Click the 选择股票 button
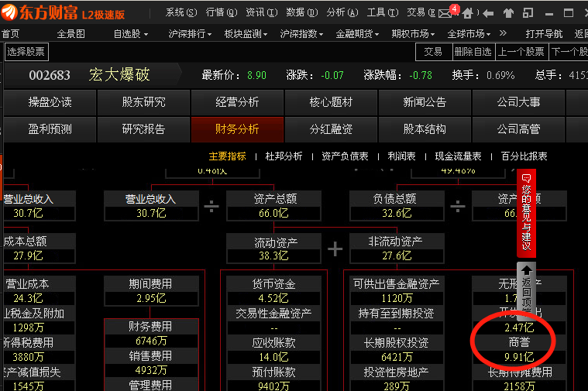Viewport: 588px width, 391px height. (x=26, y=52)
